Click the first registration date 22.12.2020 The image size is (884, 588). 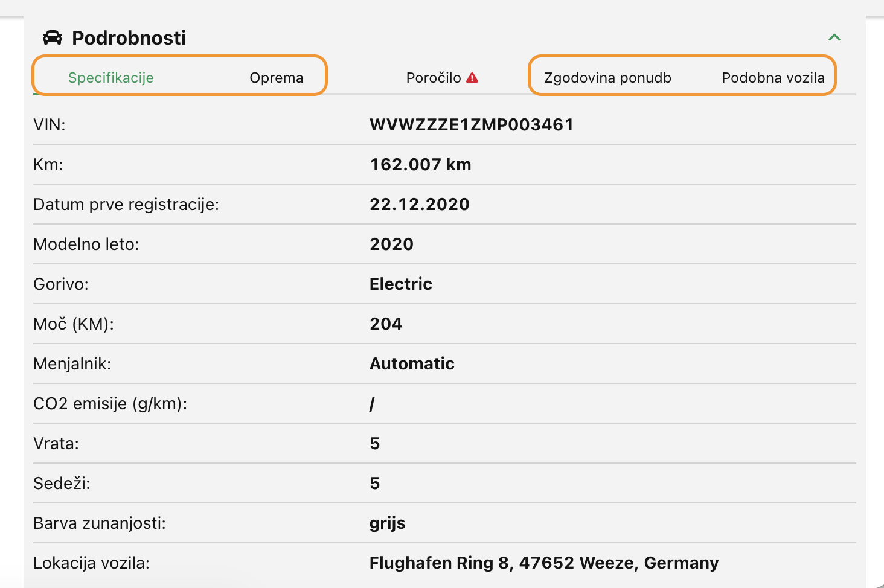[x=420, y=205]
